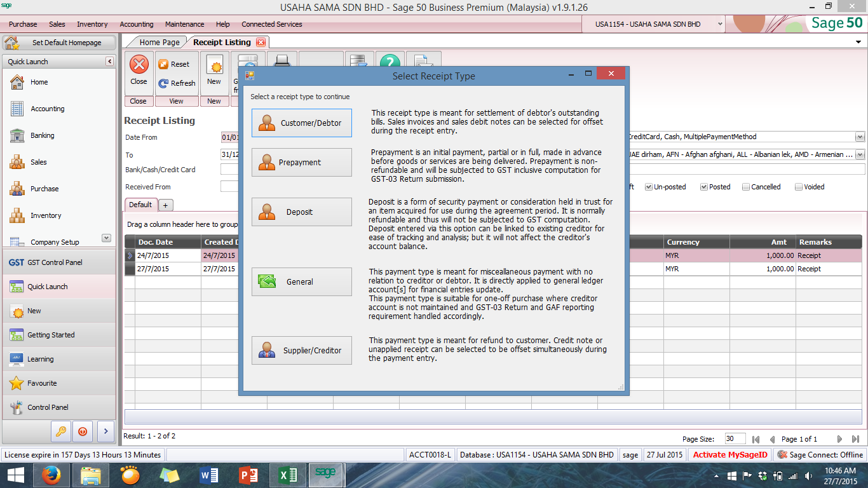Select the Default listing tab
The width and height of the screenshot is (868, 488).
click(x=140, y=205)
